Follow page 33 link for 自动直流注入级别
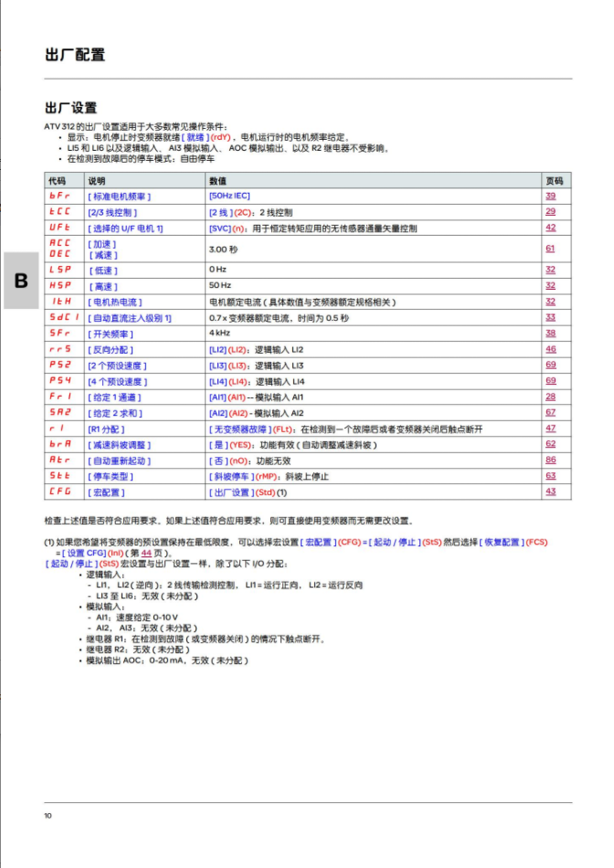Image resolution: width=614 pixels, height=868 pixels. pos(550,317)
